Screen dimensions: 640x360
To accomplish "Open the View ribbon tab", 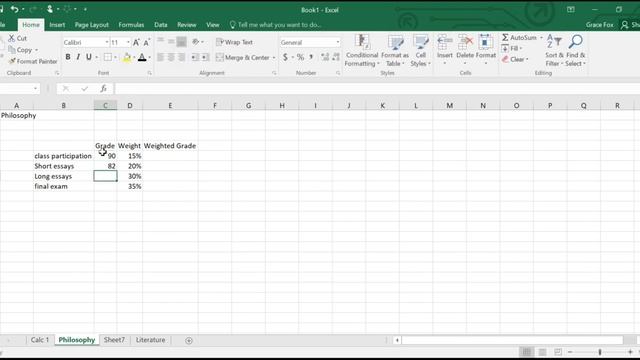I will click(213, 25).
